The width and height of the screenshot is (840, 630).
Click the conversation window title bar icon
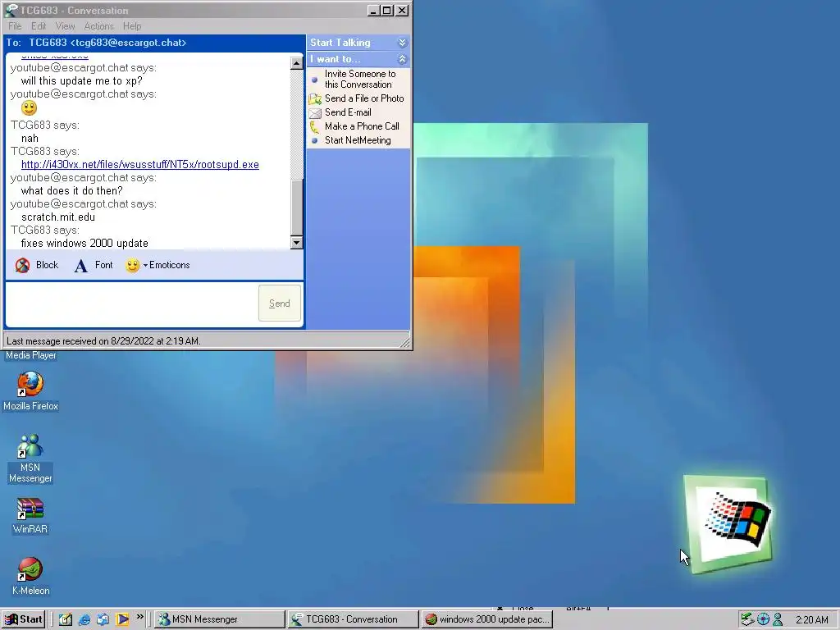(11, 10)
